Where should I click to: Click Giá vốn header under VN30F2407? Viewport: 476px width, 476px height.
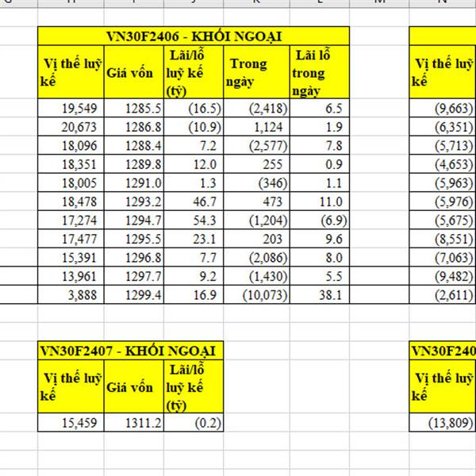133,386
